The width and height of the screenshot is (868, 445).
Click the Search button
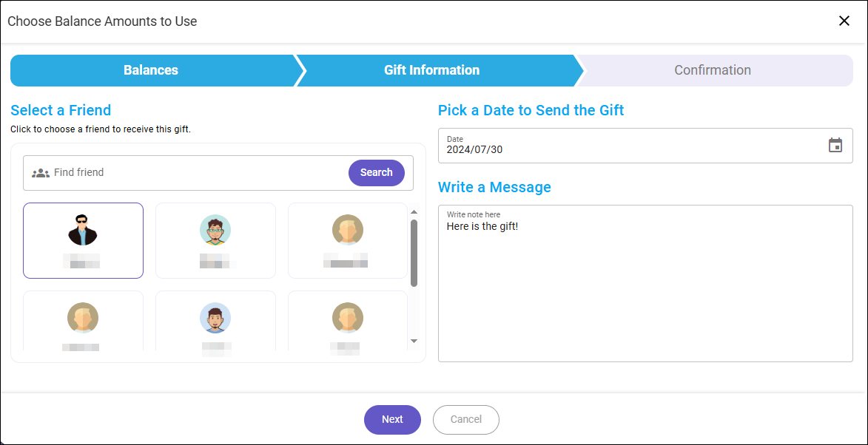click(x=377, y=172)
